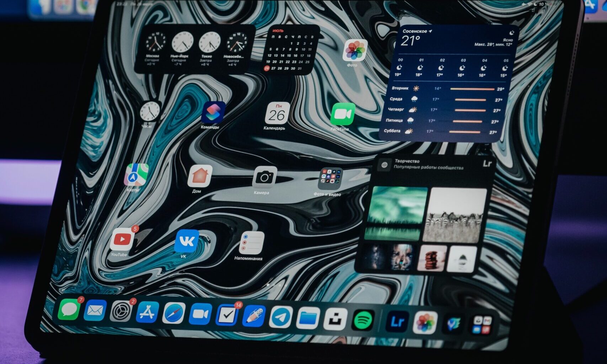Tap date 15 in the calendar widget

(x=289, y=55)
